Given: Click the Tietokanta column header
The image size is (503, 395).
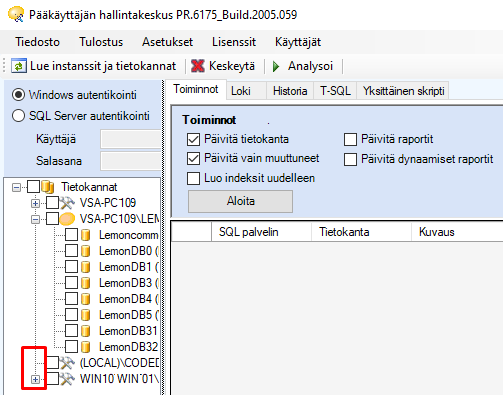Looking at the screenshot, I should [x=361, y=232].
